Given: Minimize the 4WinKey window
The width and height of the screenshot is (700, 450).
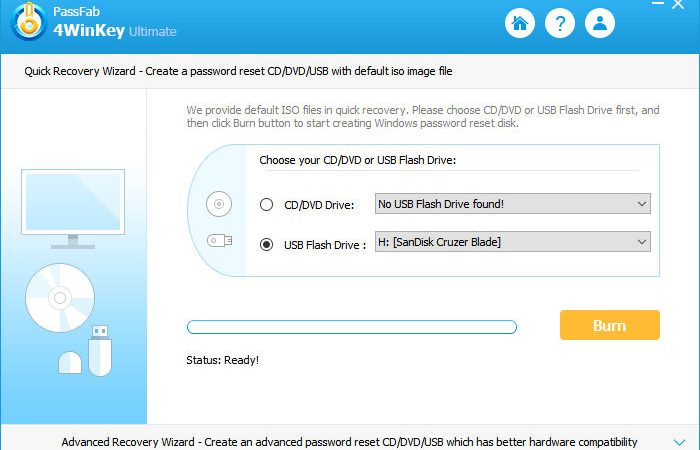Looking at the screenshot, I should click(x=658, y=4).
